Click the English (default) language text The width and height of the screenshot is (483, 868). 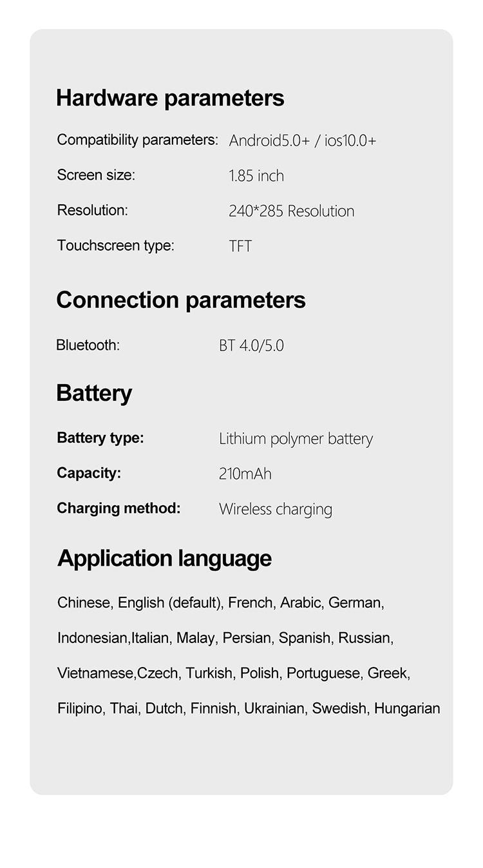tap(170, 603)
